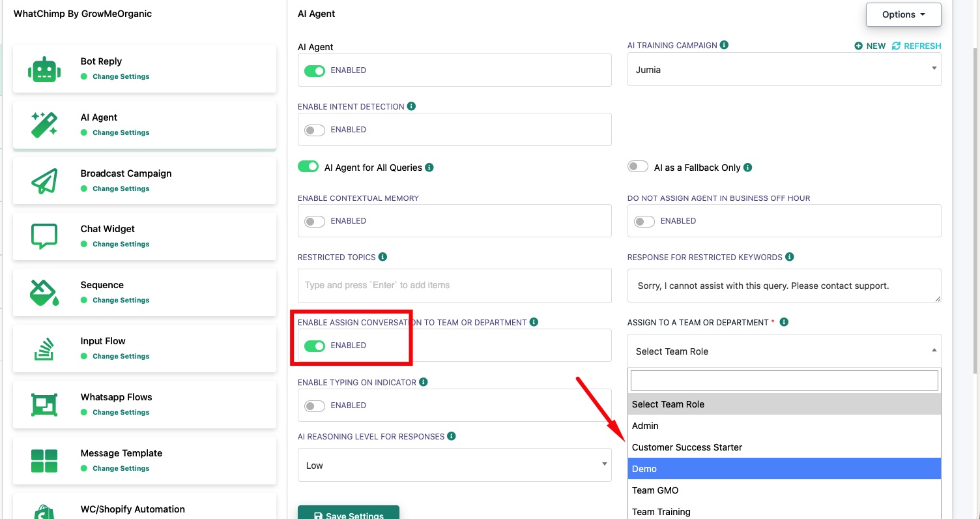
Task: Open the AI Training Campaign dropdown showing Jumia
Action: (x=785, y=70)
